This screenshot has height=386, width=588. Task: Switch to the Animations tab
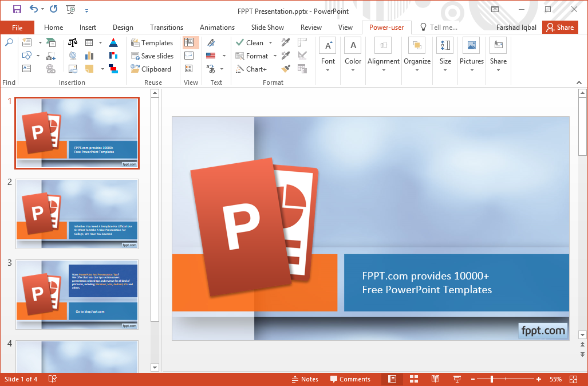click(217, 27)
